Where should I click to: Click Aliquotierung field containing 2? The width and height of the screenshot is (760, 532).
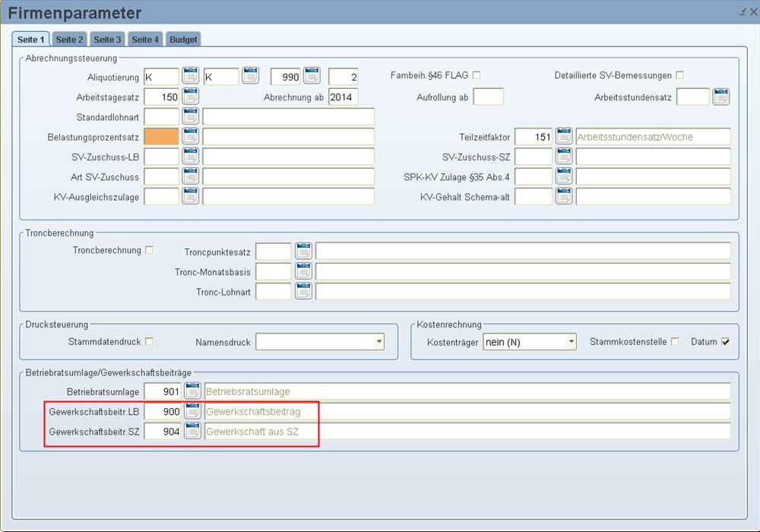(x=344, y=77)
